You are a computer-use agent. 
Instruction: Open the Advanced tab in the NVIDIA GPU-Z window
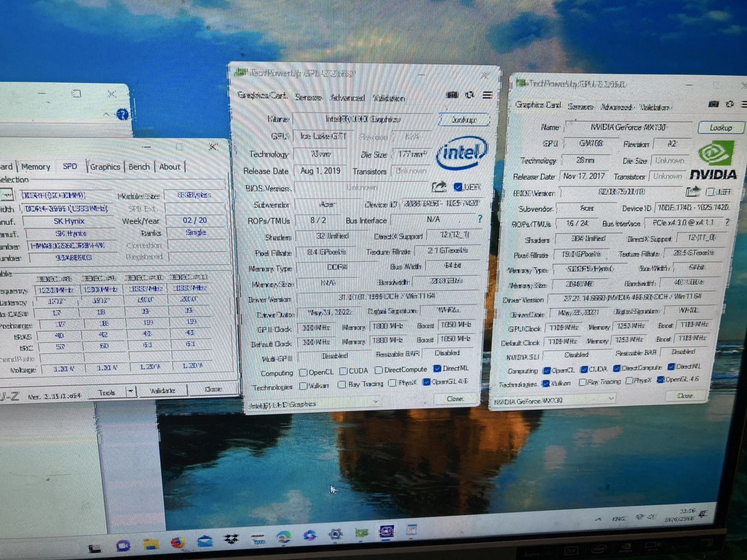point(617,107)
